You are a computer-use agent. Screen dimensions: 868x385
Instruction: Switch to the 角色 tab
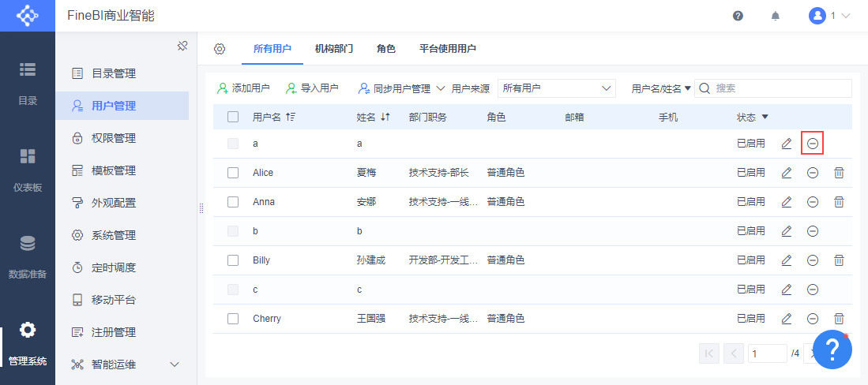pos(386,49)
